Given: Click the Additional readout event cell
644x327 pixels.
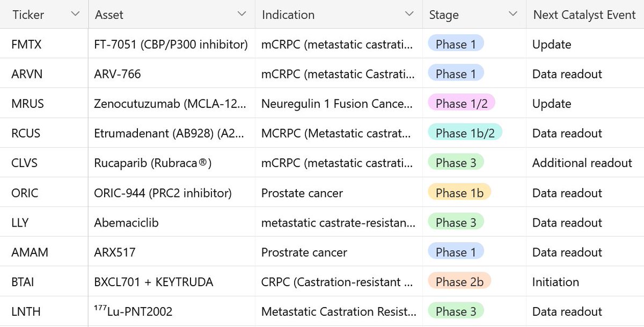Looking at the screenshot, I should (x=585, y=163).
